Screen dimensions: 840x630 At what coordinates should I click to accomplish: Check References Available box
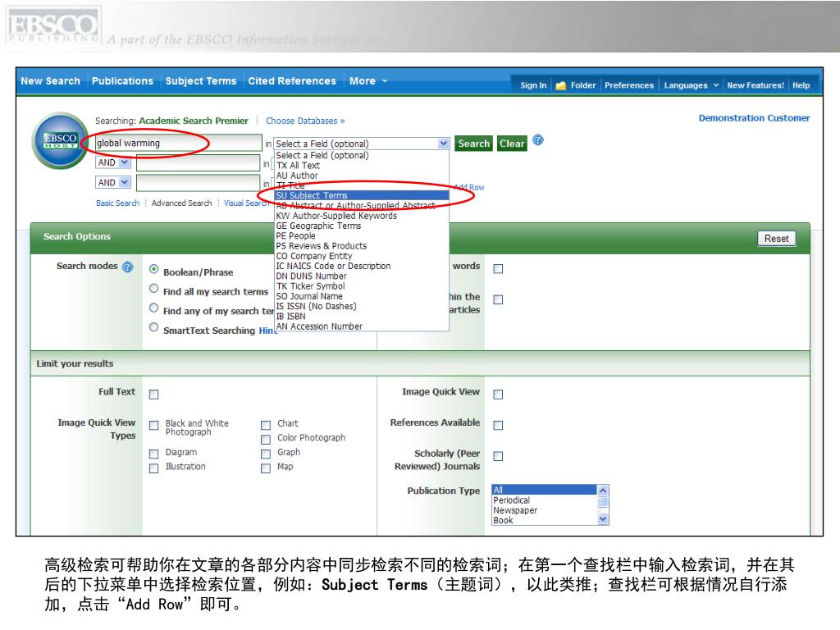tap(498, 426)
